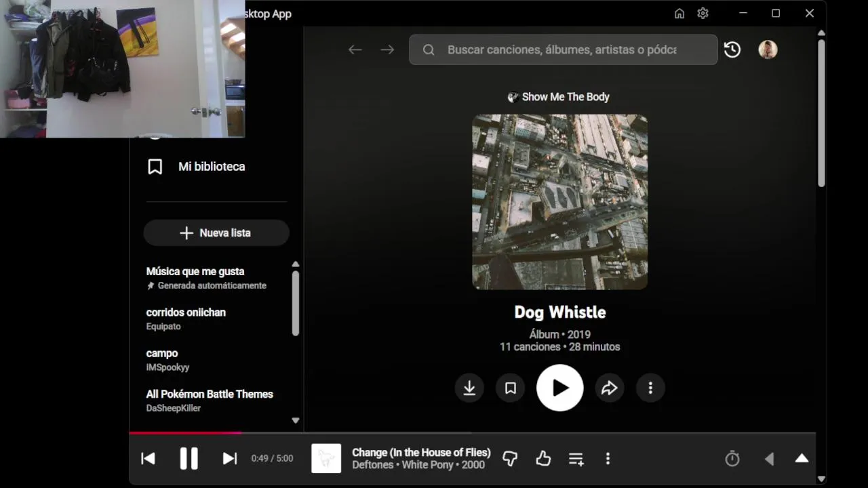The width and height of the screenshot is (868, 488).
Task: Click the left triangle volume expander
Action: [x=769, y=459]
